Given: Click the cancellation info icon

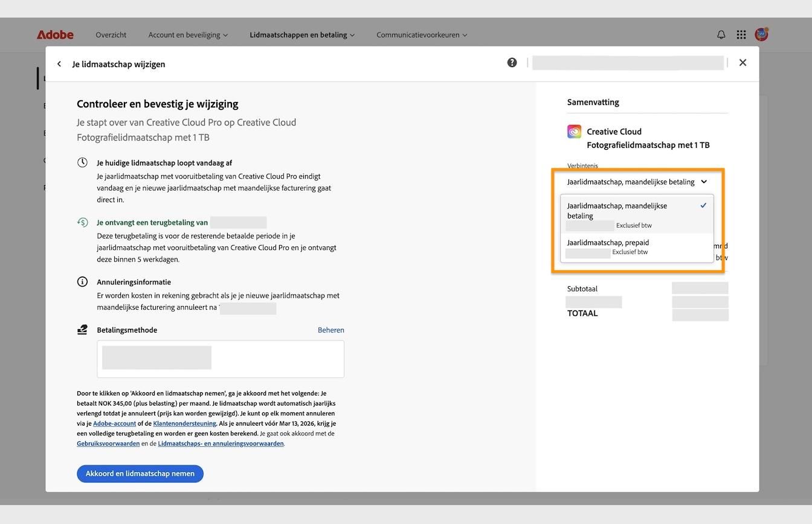Looking at the screenshot, I should pyautogui.click(x=82, y=282).
